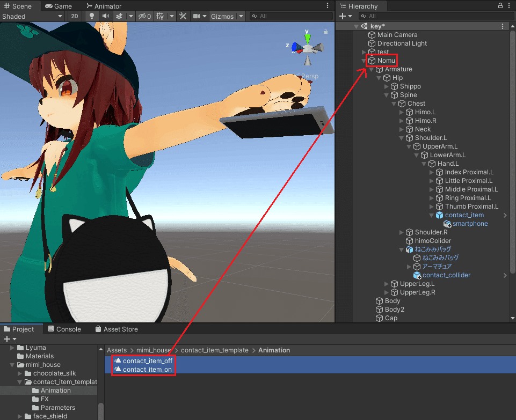
Task: Open scene camera settings icon
Action: pyautogui.click(x=197, y=16)
